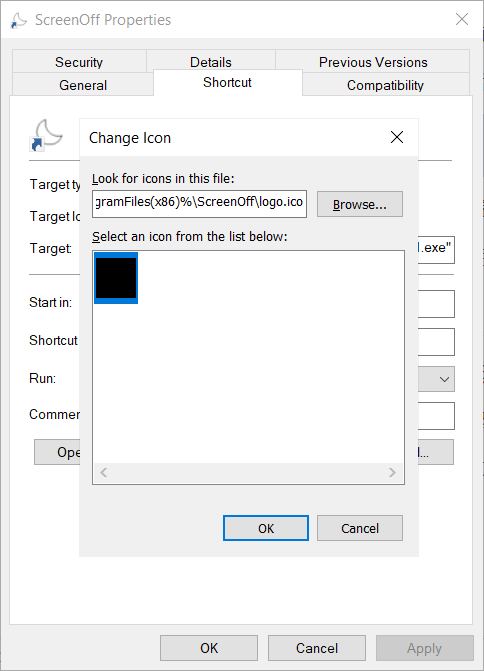The image size is (484, 671).
Task: Click Cancel at the bottom of Properties
Action: coord(317,648)
